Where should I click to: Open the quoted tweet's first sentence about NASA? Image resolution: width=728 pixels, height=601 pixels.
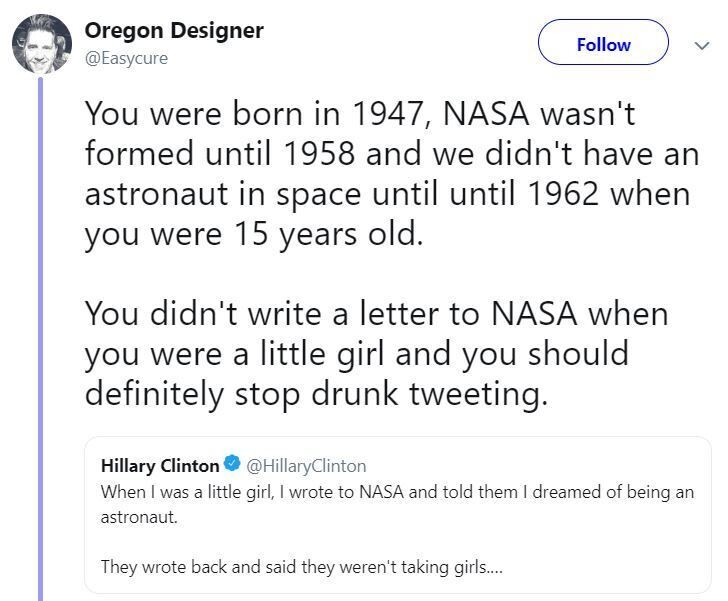coord(397,492)
